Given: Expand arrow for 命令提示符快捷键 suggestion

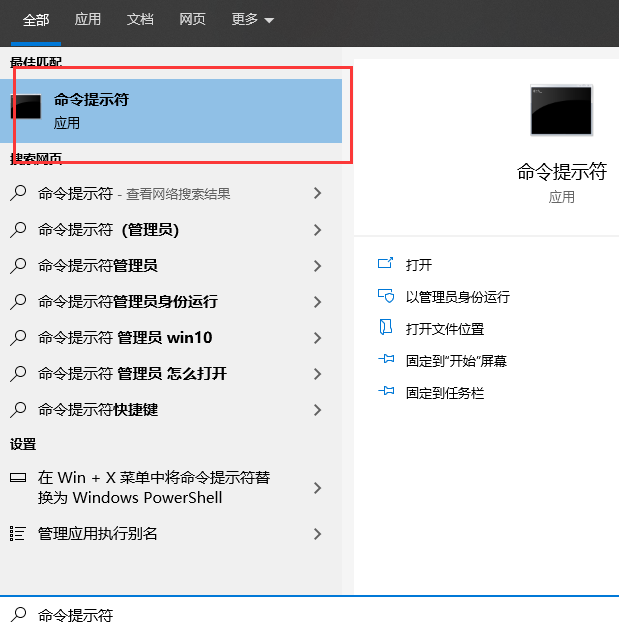Looking at the screenshot, I should (x=317, y=410).
